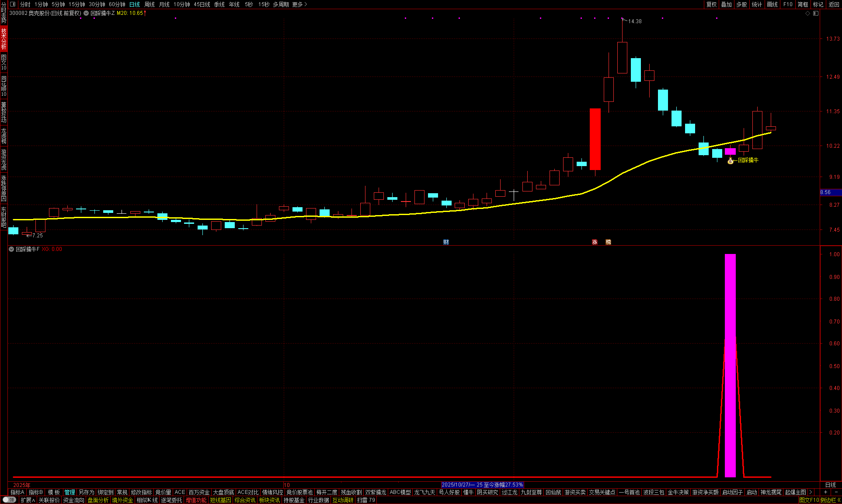Image resolution: width=842 pixels, height=504 pixels.
Task: Open the 回踩擒牛F sub-indicator dropdown arrow
Action: coord(11,249)
